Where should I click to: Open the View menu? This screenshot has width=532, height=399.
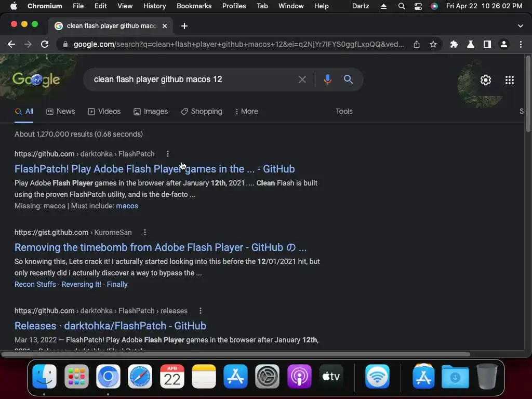tap(125, 6)
